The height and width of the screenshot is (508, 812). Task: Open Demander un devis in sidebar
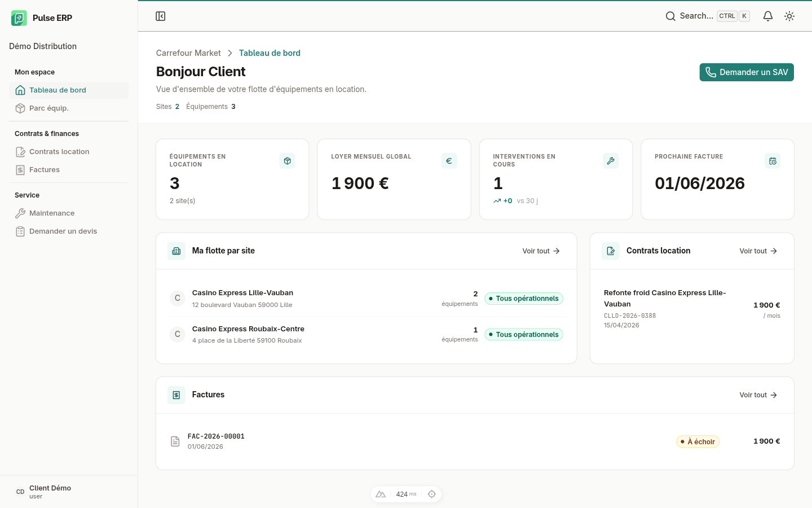[x=69, y=231]
